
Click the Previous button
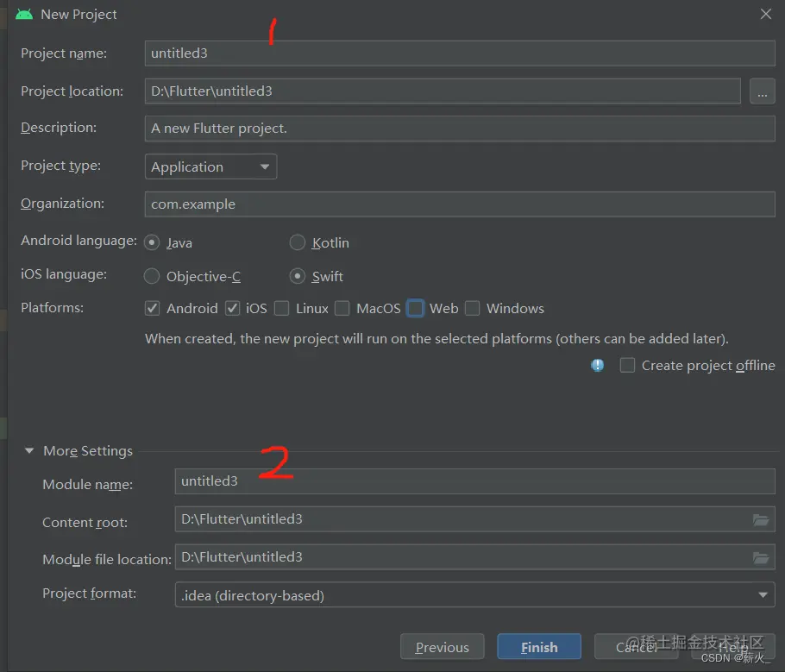tap(442, 647)
